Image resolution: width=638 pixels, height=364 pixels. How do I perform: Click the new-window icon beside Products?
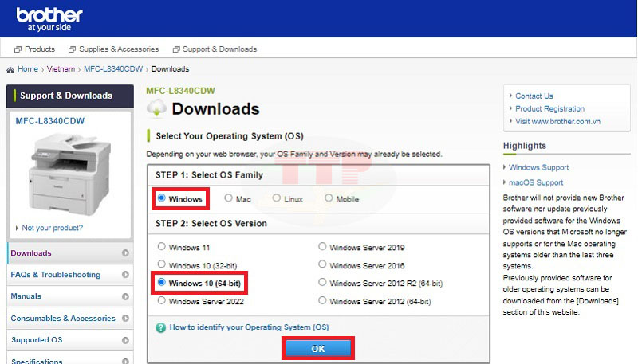point(18,49)
